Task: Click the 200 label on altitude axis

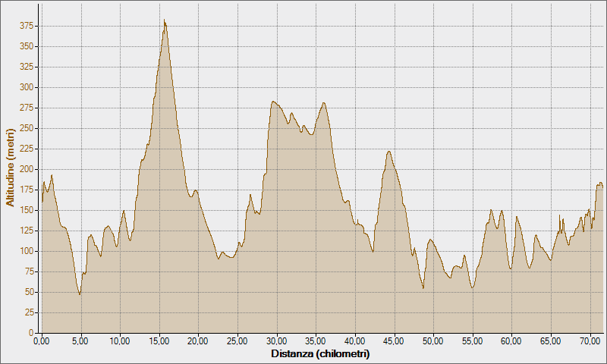Action: 27,169
